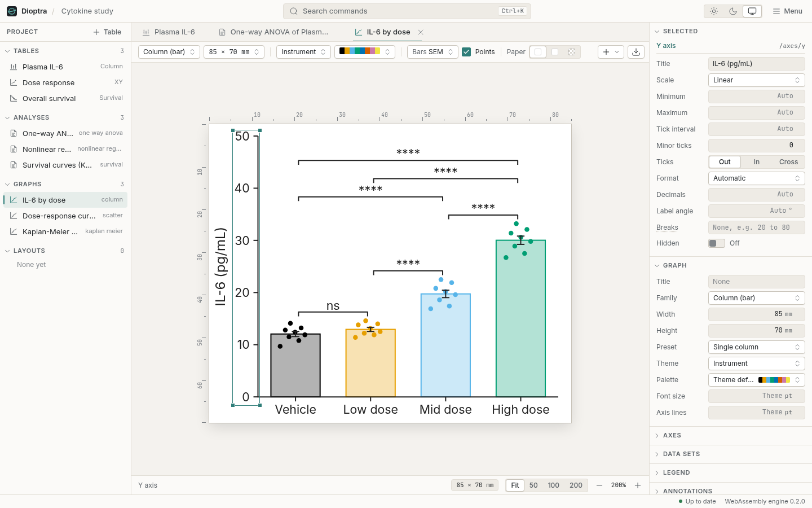Click the Dioptra logo icon
Image resolution: width=812 pixels, height=508 pixels.
click(x=12, y=11)
